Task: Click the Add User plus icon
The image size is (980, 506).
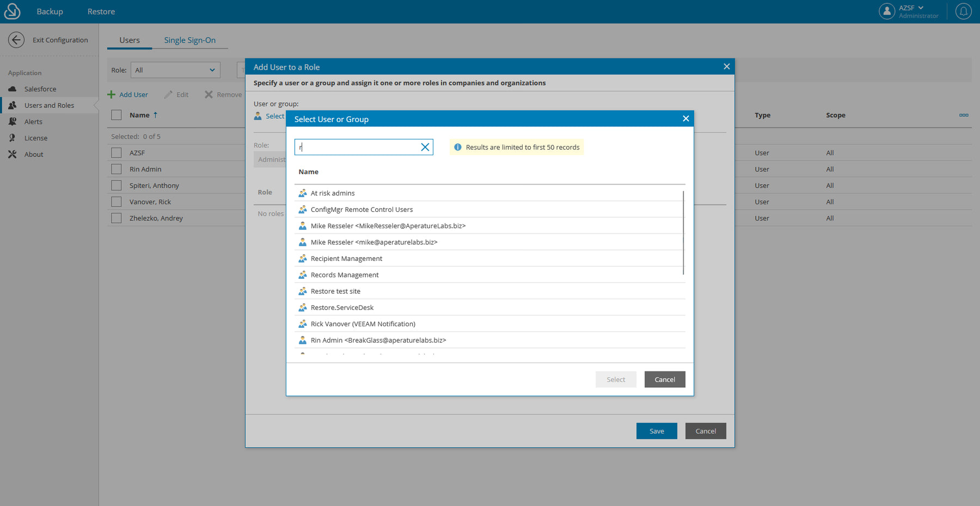Action: (x=112, y=95)
